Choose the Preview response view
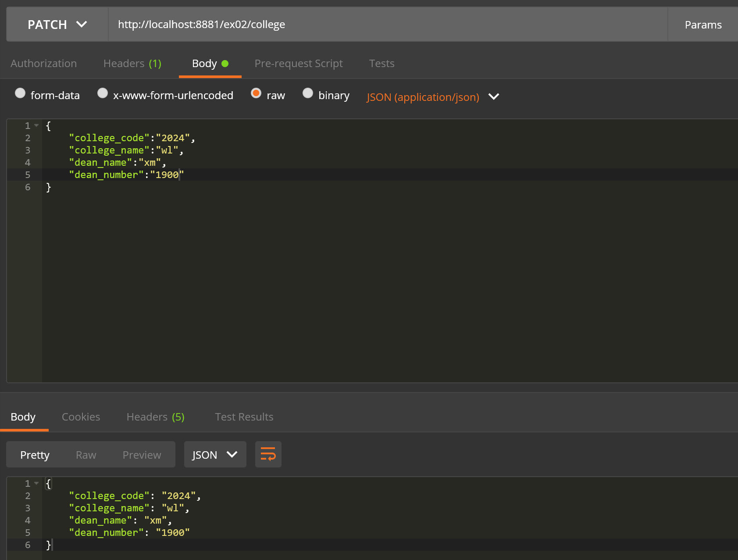The height and width of the screenshot is (560, 738). [x=142, y=455]
